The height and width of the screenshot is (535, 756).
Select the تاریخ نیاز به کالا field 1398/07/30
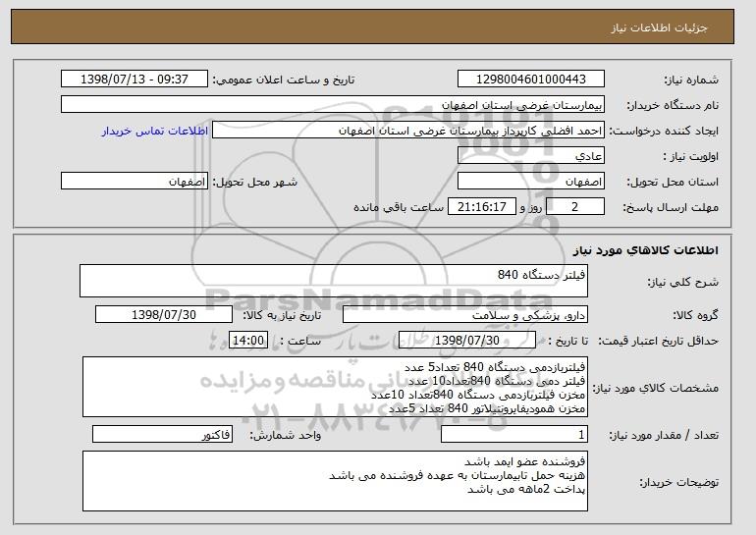click(164, 315)
